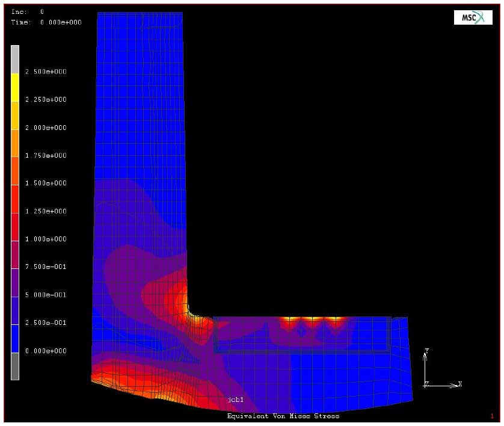Image resolution: width=504 pixels, height=426 pixels.
Task: Click the red number 1 in the corner
Action: click(x=492, y=416)
